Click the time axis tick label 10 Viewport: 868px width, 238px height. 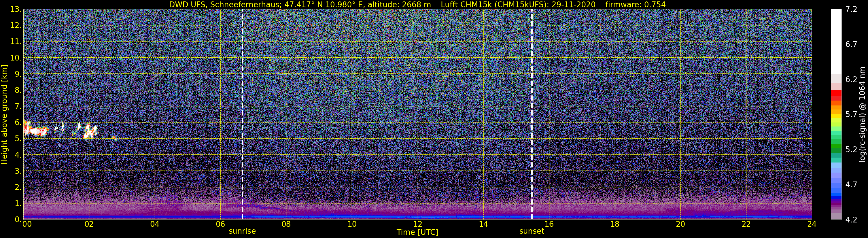click(x=352, y=224)
